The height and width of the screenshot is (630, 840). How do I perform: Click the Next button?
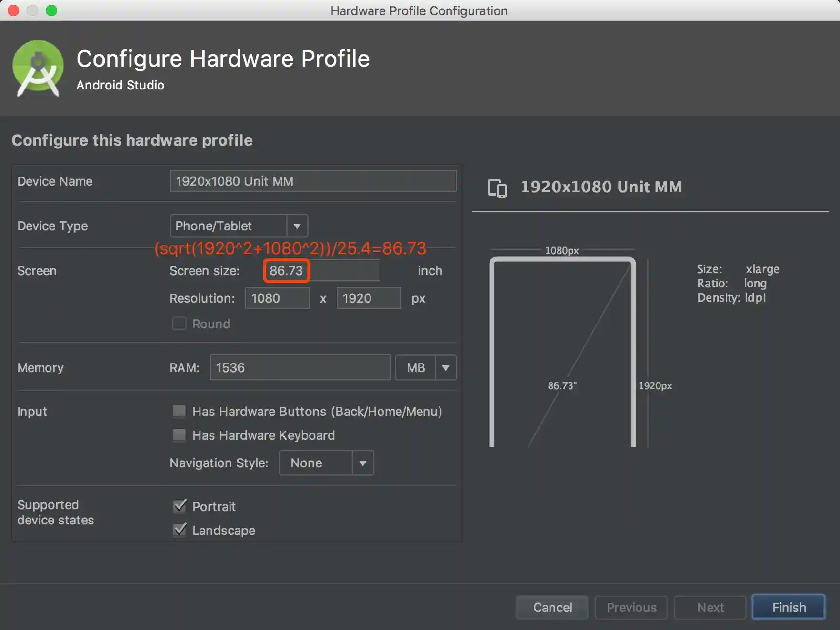coord(710,608)
